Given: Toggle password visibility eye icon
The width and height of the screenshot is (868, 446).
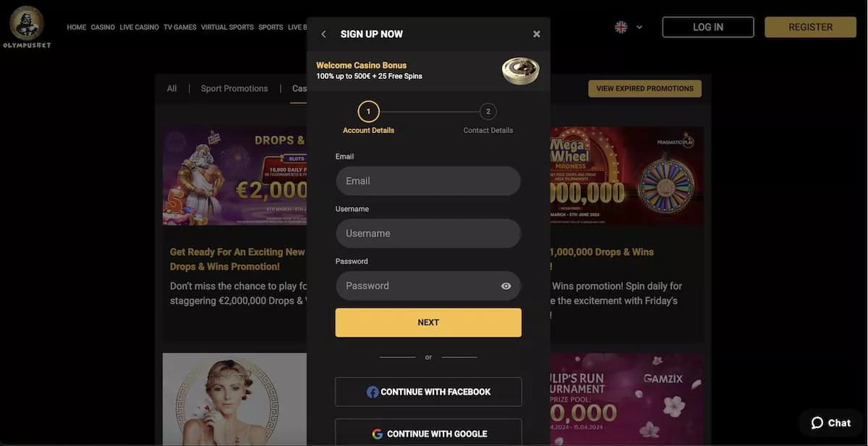Looking at the screenshot, I should coord(506,286).
